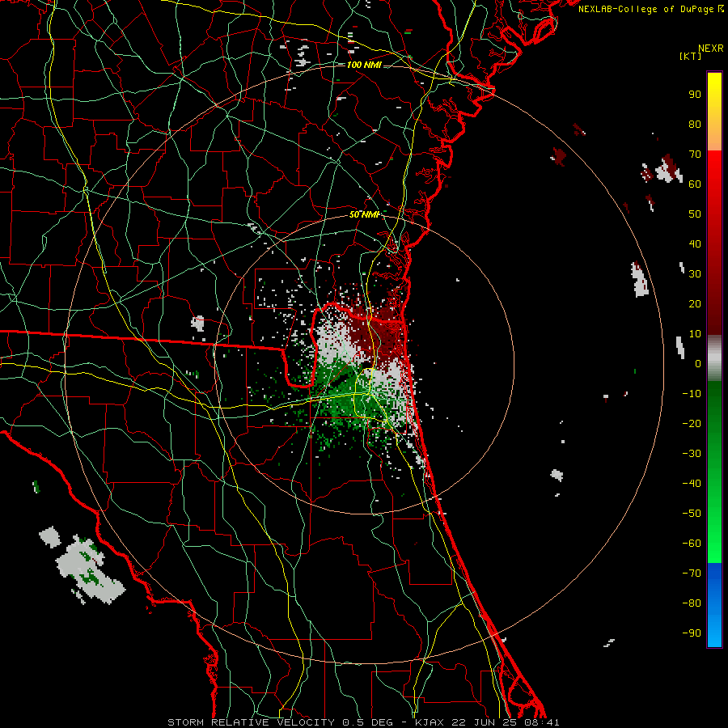Click the 100 NMI range ring label

click(x=364, y=65)
